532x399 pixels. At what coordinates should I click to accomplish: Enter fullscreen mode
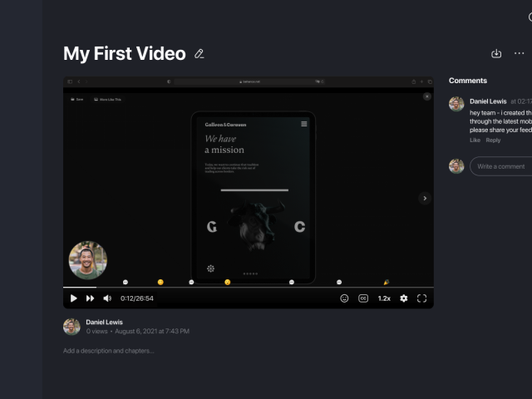pyautogui.click(x=421, y=298)
